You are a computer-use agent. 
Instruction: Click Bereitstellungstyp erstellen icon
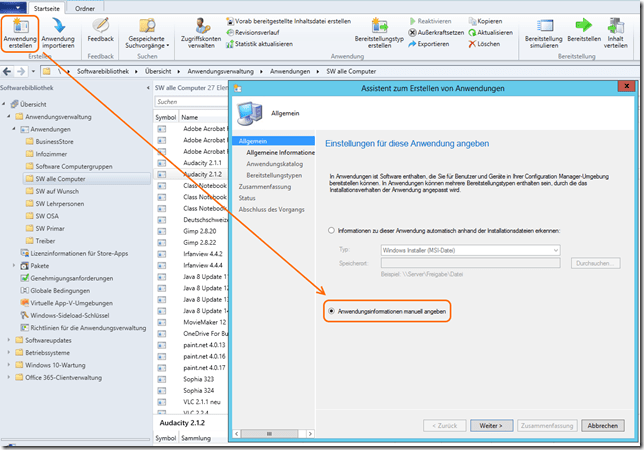pos(379,32)
